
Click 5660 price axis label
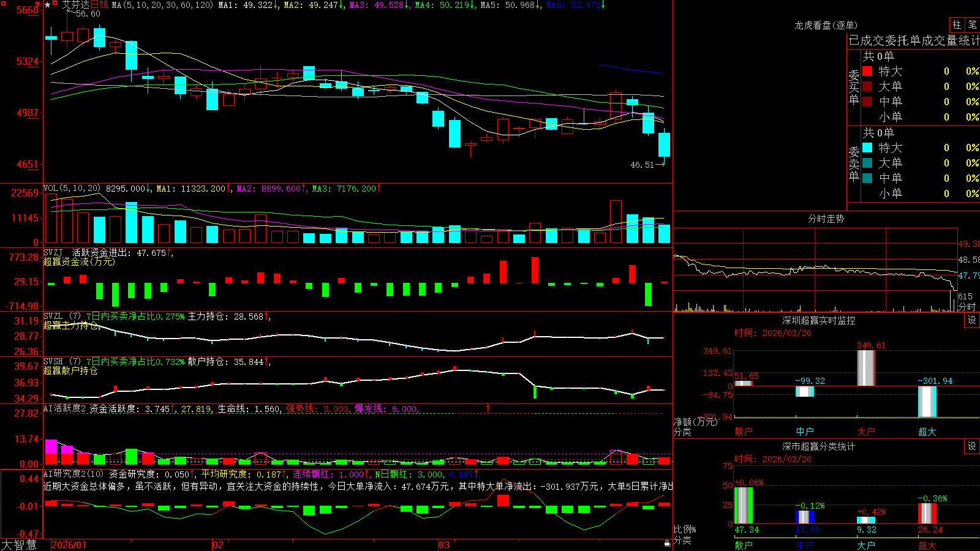(28, 10)
